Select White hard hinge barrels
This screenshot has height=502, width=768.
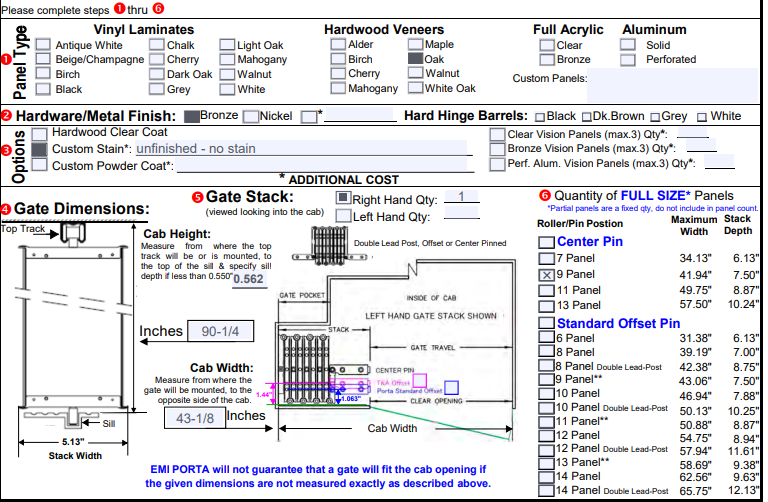coord(702,117)
